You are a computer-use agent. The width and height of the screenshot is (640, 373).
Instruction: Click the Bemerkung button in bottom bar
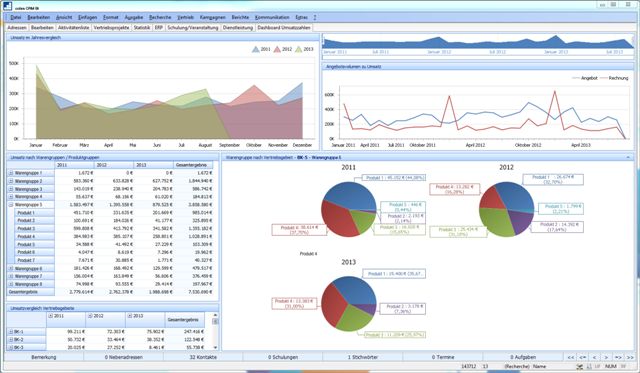click(x=44, y=357)
